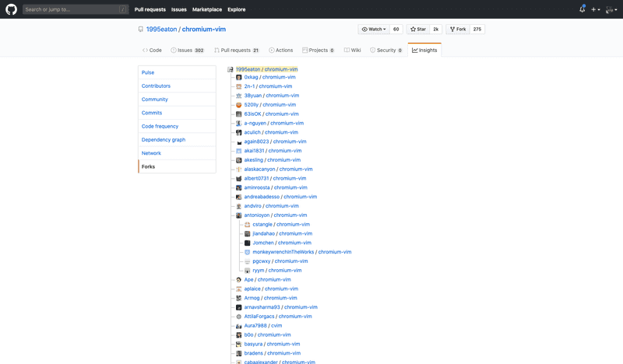Image resolution: width=623 pixels, height=364 pixels.
Task: Click 63isOK user avatar icon
Action: (x=239, y=114)
